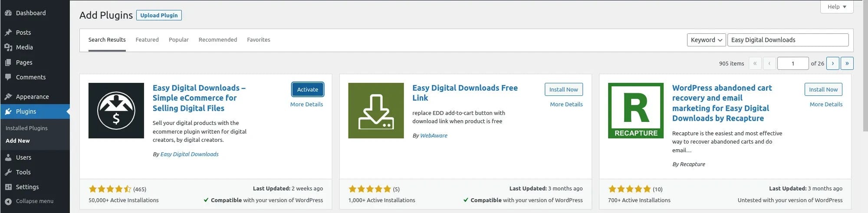
Task: Open author link Easy Digital Downloads
Action: (x=190, y=154)
